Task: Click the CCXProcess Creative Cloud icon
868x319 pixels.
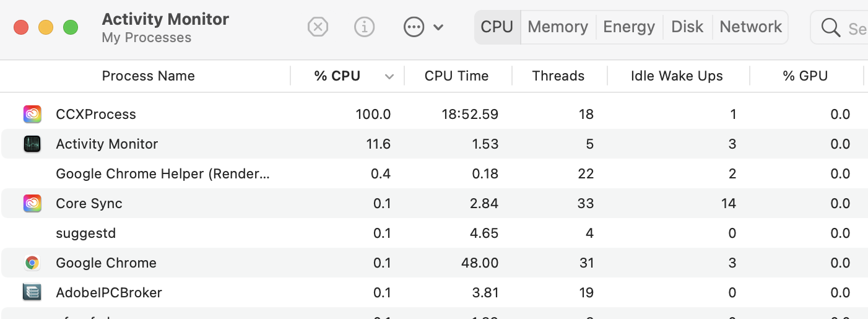Action: 32,114
